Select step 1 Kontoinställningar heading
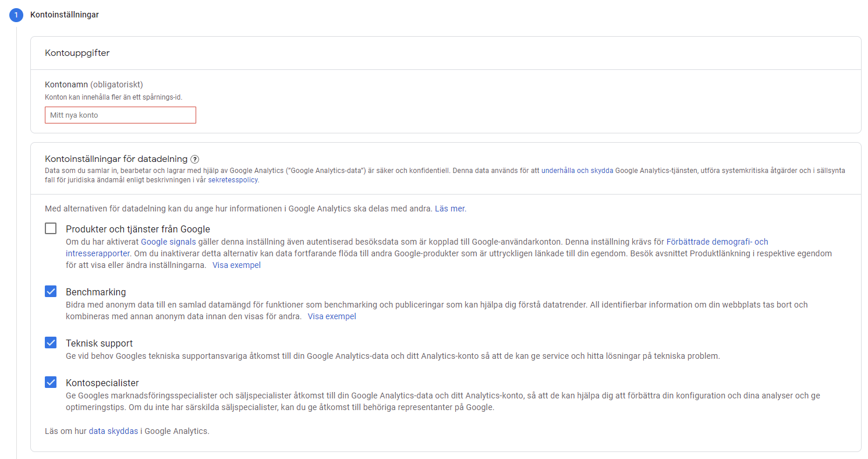 [x=65, y=15]
